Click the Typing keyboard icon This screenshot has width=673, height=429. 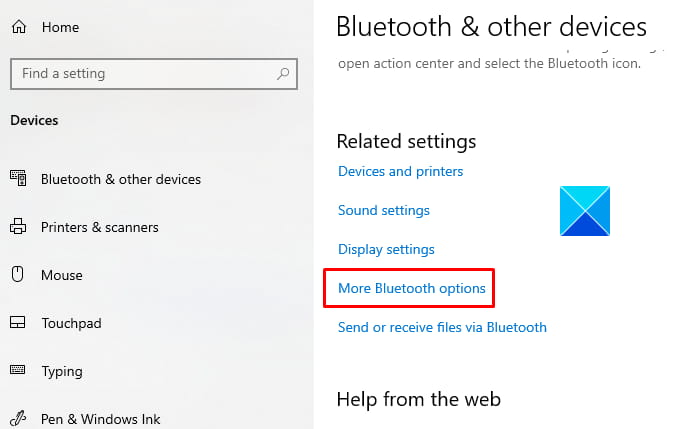pos(18,370)
